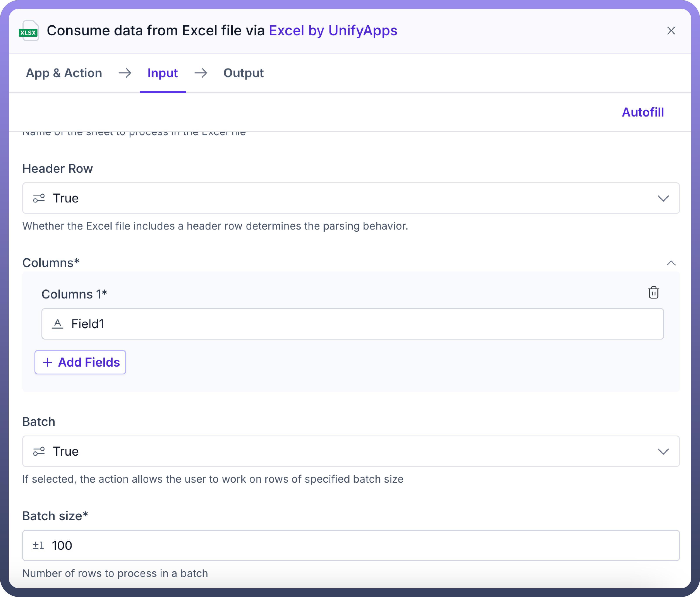This screenshot has height=597, width=700.
Task: Click the number type icon in Batch size
Action: click(x=38, y=545)
